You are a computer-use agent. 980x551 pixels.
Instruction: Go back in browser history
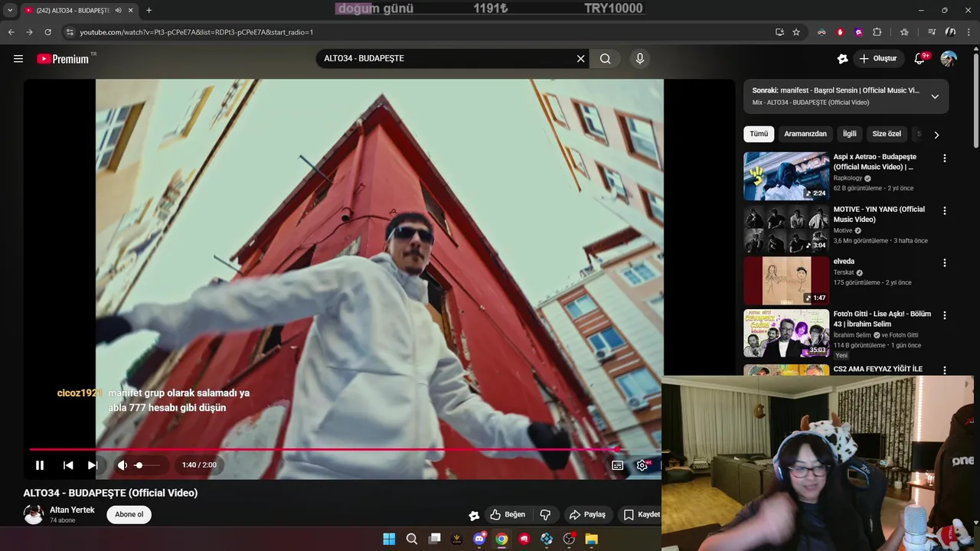point(11,32)
